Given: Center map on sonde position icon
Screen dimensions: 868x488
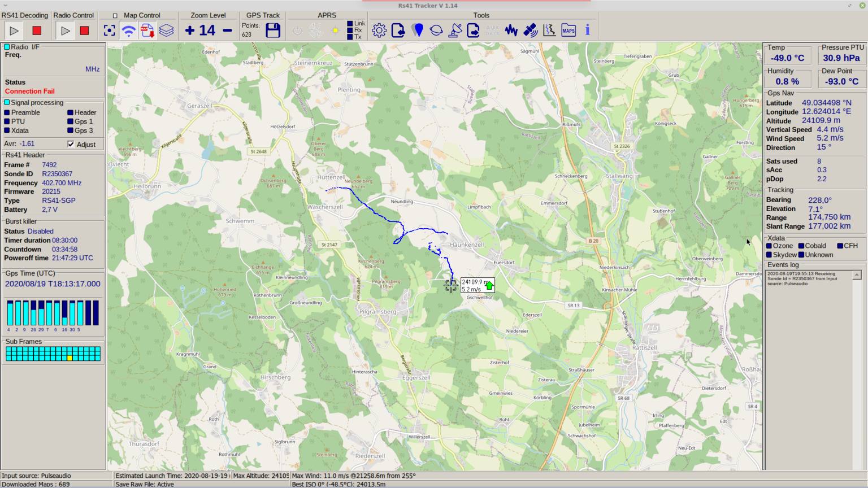Looking at the screenshot, I should click(110, 30).
